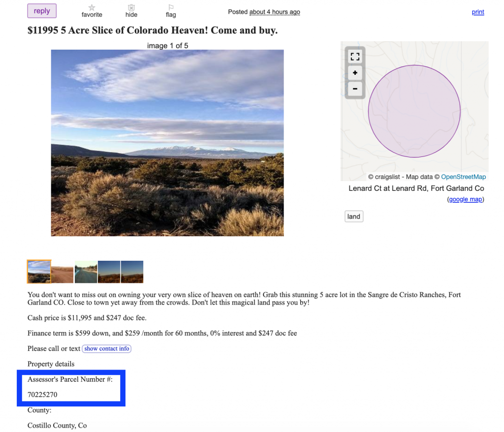Viewport: 504px width, 432px height.
Task: Open the fifth thumbnail image
Action: pyautogui.click(x=132, y=272)
